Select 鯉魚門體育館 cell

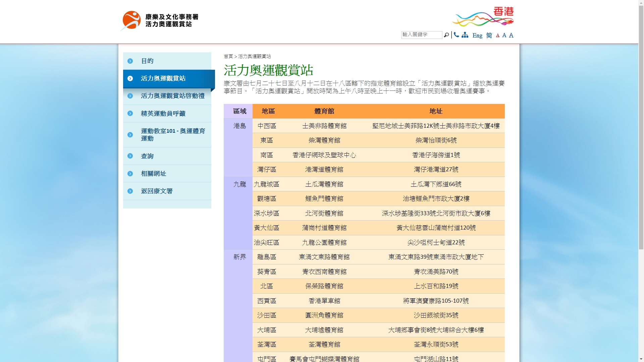pyautogui.click(x=324, y=199)
